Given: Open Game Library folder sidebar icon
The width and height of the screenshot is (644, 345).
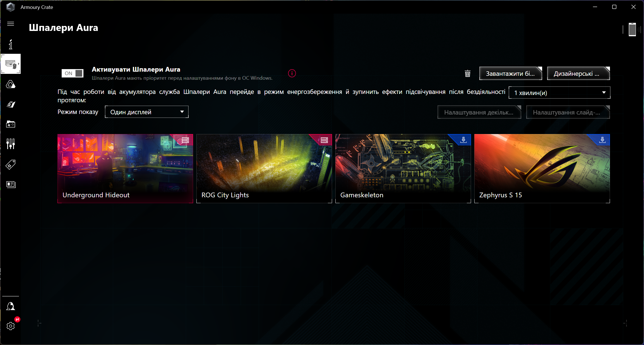Looking at the screenshot, I should (x=11, y=124).
